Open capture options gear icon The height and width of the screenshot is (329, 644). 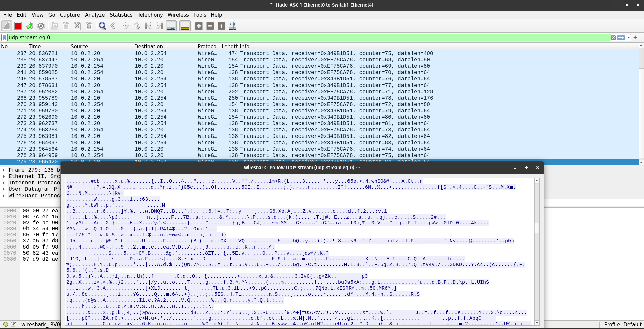coord(41,26)
